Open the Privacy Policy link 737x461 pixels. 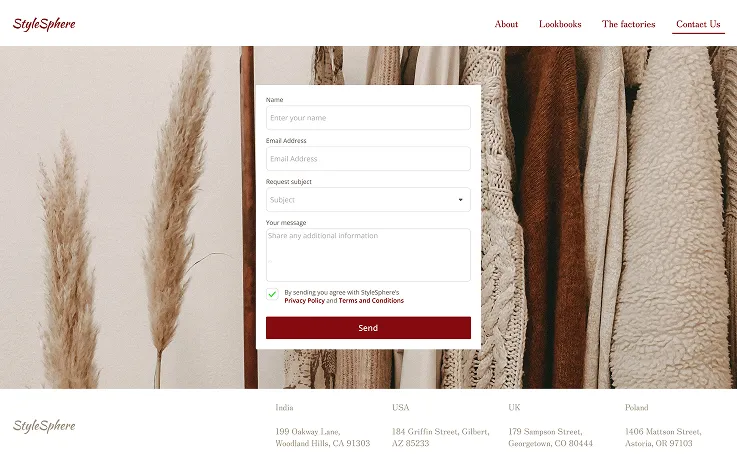(x=304, y=301)
